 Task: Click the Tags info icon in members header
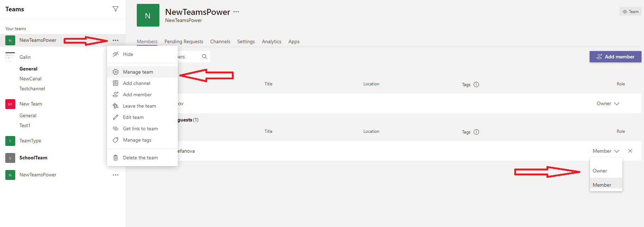(476, 132)
